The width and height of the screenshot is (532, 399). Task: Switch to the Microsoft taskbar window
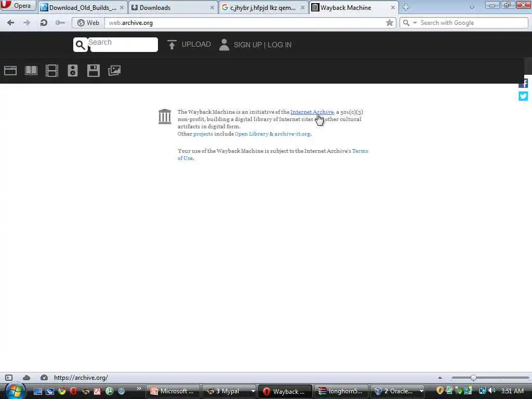[x=172, y=391]
